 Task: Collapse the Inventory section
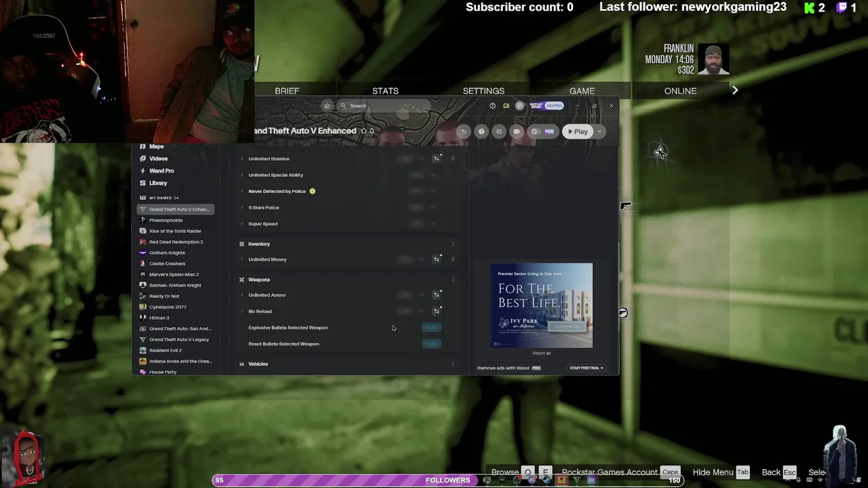pyautogui.click(x=453, y=244)
